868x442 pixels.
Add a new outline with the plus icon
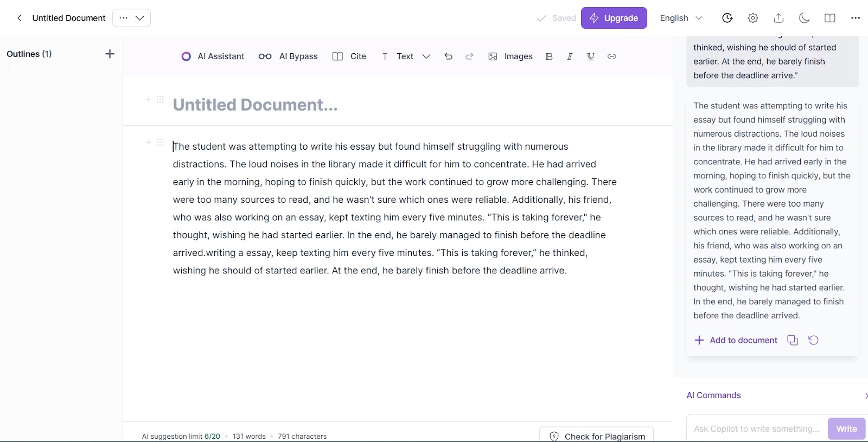[x=110, y=54]
